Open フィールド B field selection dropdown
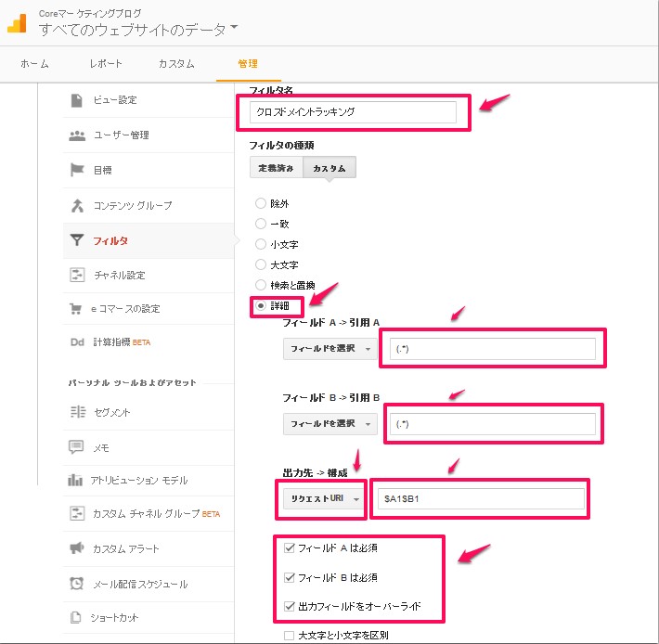The height and width of the screenshot is (644, 659). (329, 423)
